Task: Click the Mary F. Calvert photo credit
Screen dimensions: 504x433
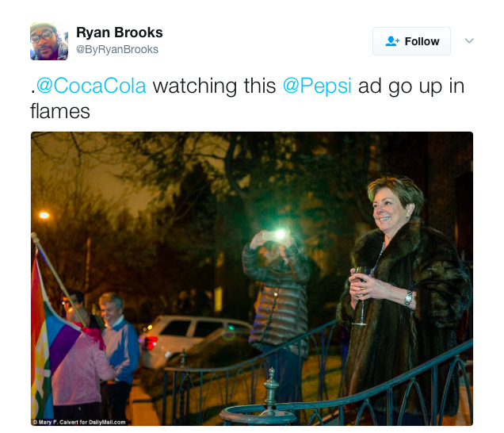Action: (x=79, y=422)
